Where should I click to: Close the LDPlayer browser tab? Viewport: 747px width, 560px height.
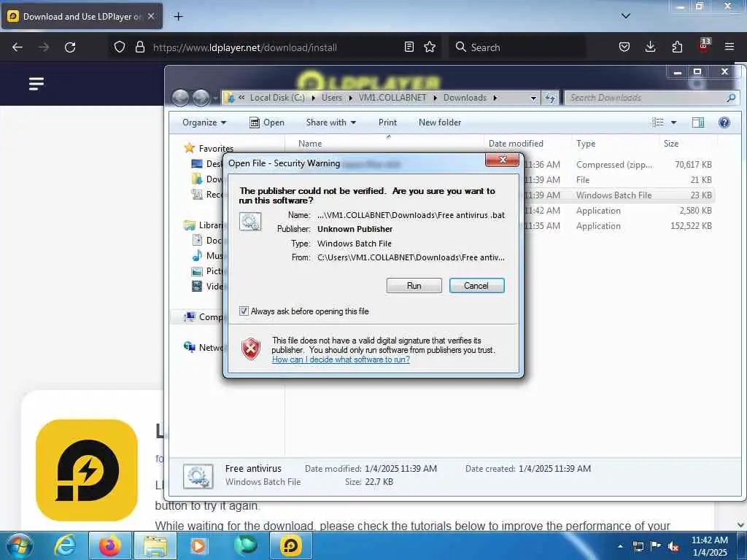151,16
